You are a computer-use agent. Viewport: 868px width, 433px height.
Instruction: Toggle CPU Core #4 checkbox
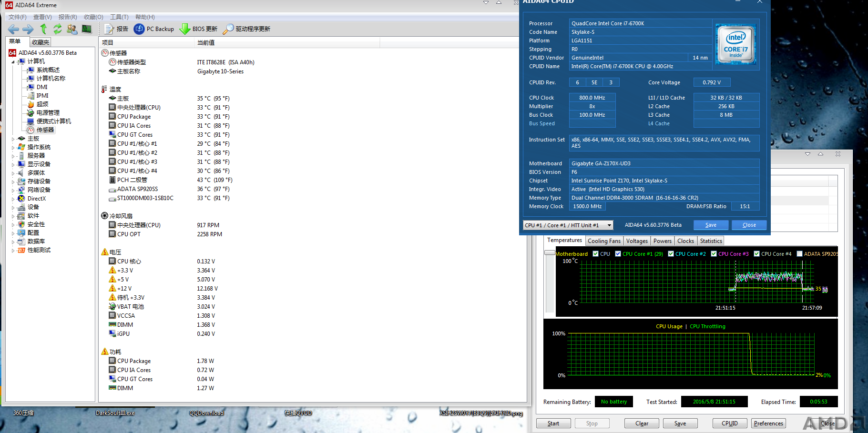click(x=756, y=254)
